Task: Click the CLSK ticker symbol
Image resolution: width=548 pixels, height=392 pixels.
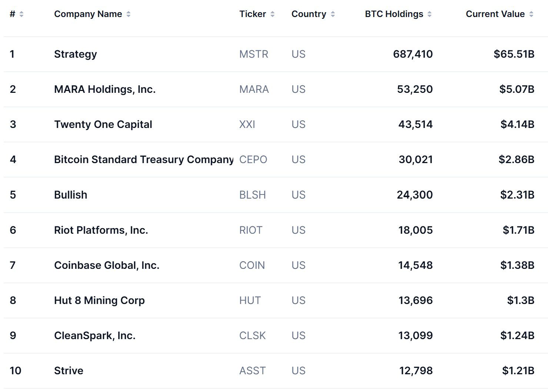Action: [253, 335]
